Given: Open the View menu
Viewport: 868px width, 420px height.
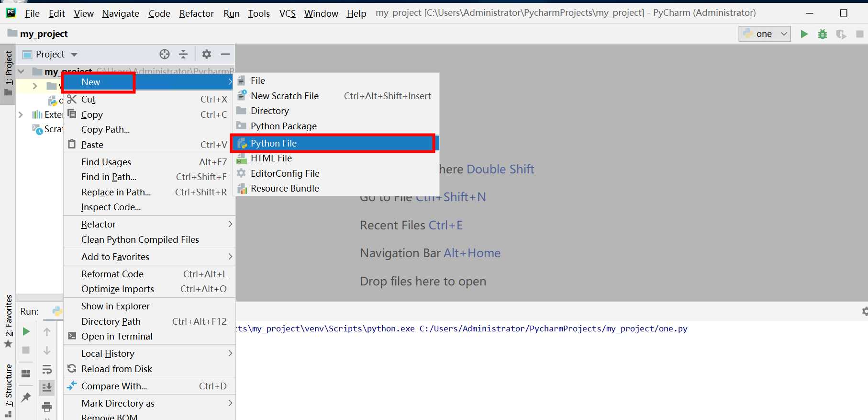Looking at the screenshot, I should 84,13.
